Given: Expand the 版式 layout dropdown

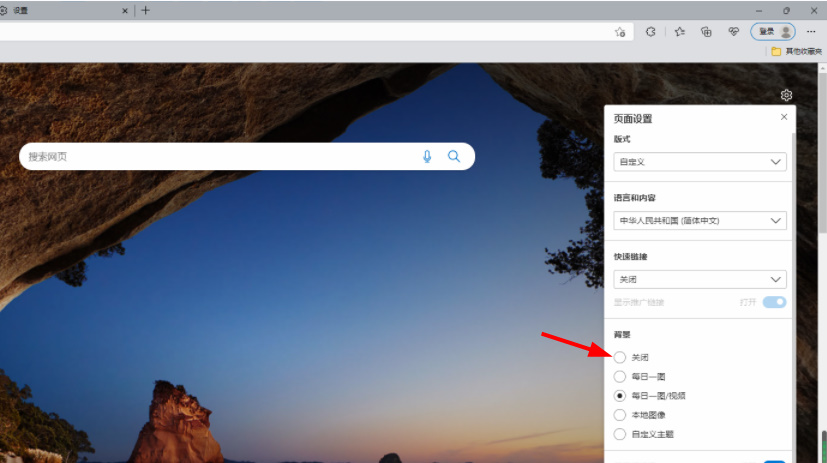Looking at the screenshot, I should (x=700, y=162).
